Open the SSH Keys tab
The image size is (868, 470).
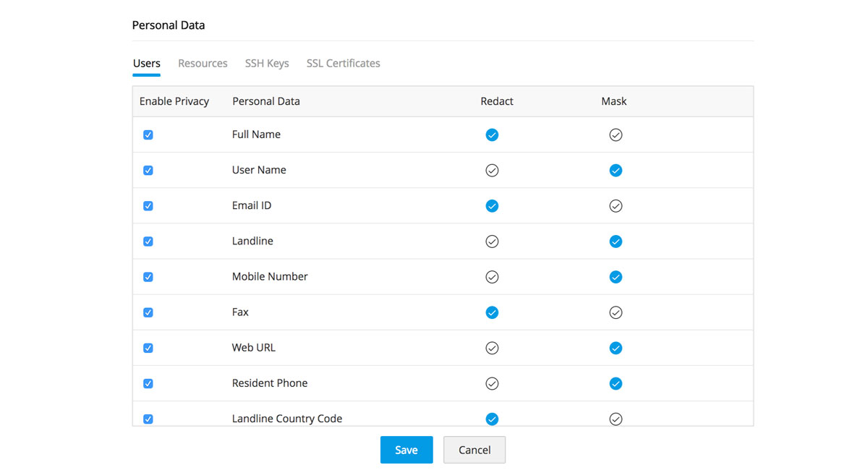[267, 64]
